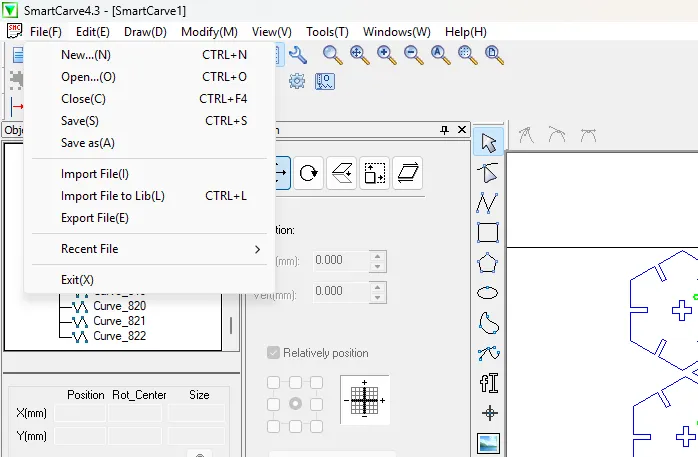Expand the Recent File submenu arrow

[257, 249]
